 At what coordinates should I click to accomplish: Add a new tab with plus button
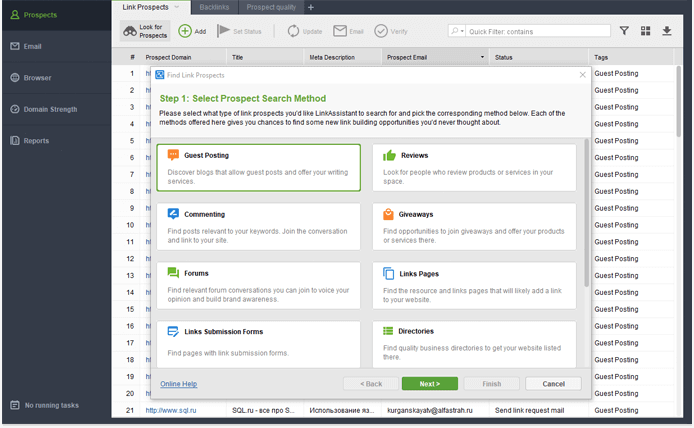point(311,7)
